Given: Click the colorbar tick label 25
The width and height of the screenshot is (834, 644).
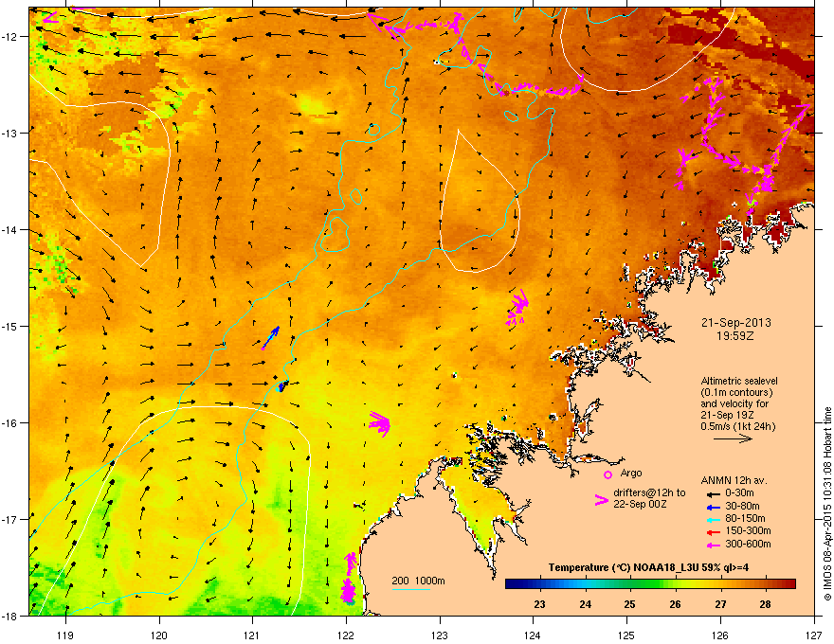Looking at the screenshot, I should [x=629, y=604].
